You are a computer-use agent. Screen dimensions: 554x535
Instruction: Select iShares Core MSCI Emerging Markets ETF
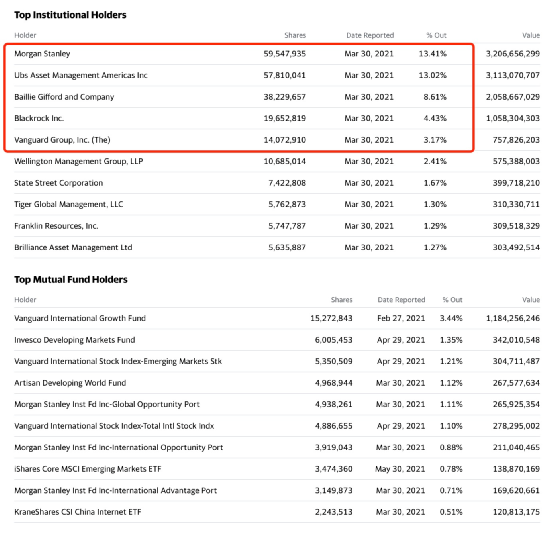tap(87, 469)
